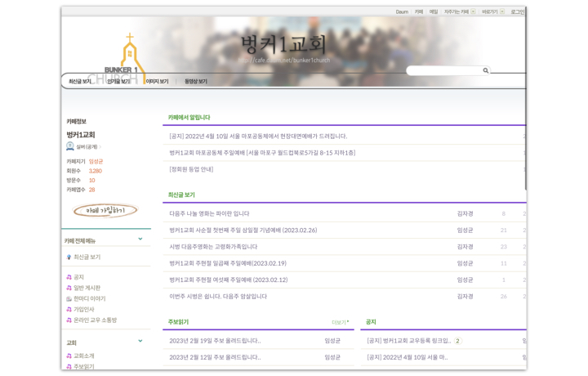The image size is (588, 376).
Task: Open the 온라인 교우 소통방 board
Action: pyautogui.click(x=96, y=320)
